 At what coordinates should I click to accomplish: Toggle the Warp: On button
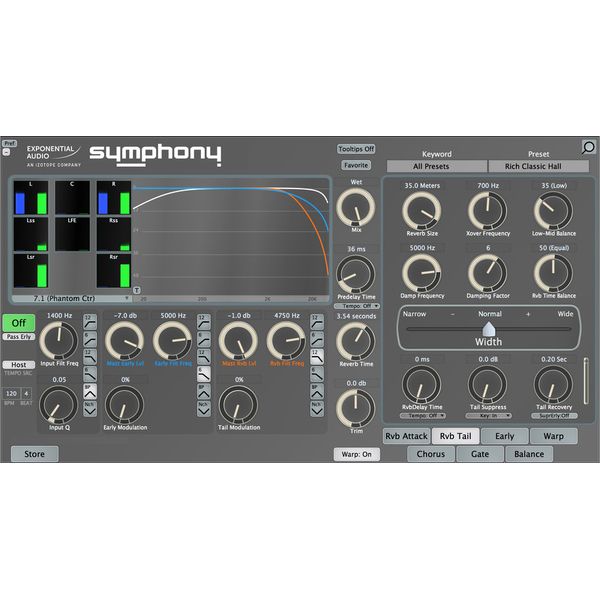click(x=356, y=454)
